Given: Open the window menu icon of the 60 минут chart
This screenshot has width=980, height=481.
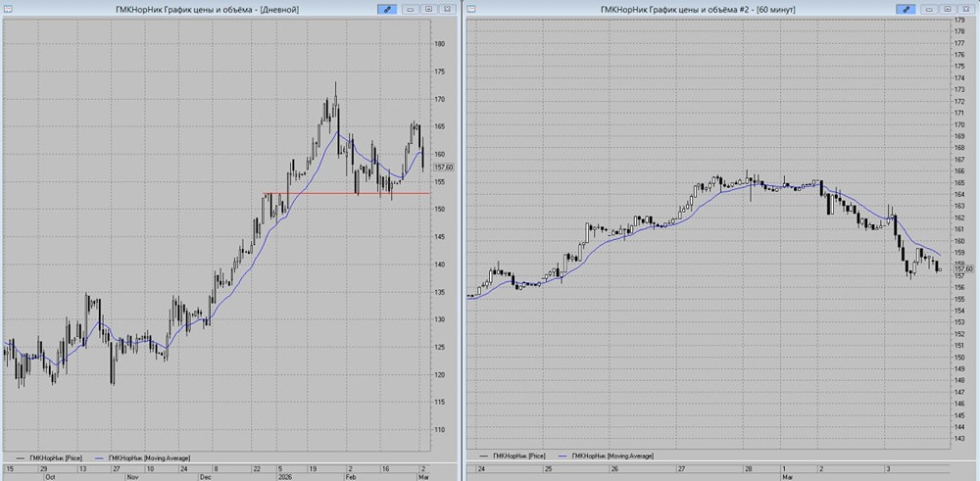Looking at the screenshot, I should click(x=471, y=9).
